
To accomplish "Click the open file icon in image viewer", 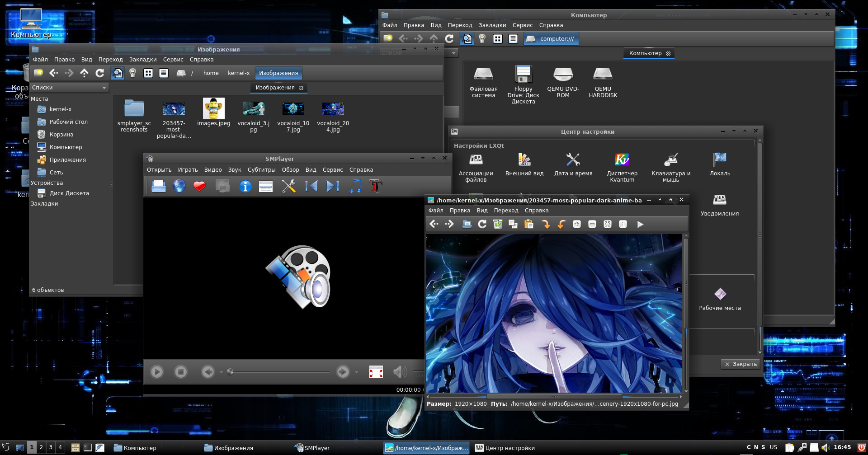I will pos(467,224).
